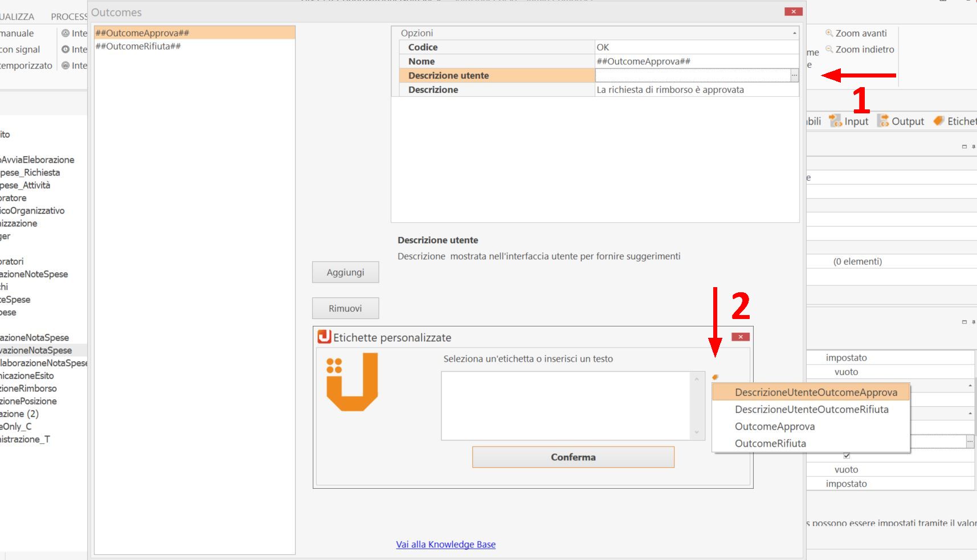Select the ...laborazioneNotaSpese tree item
The image size is (977, 560).
(x=44, y=363)
